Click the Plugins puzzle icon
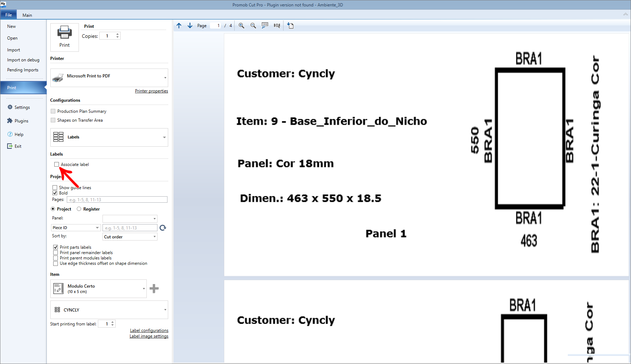This screenshot has height=364, width=631. point(10,121)
